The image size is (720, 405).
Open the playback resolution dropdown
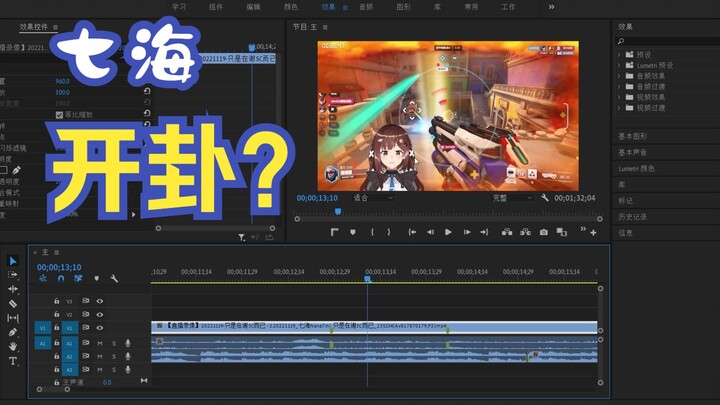coord(512,198)
